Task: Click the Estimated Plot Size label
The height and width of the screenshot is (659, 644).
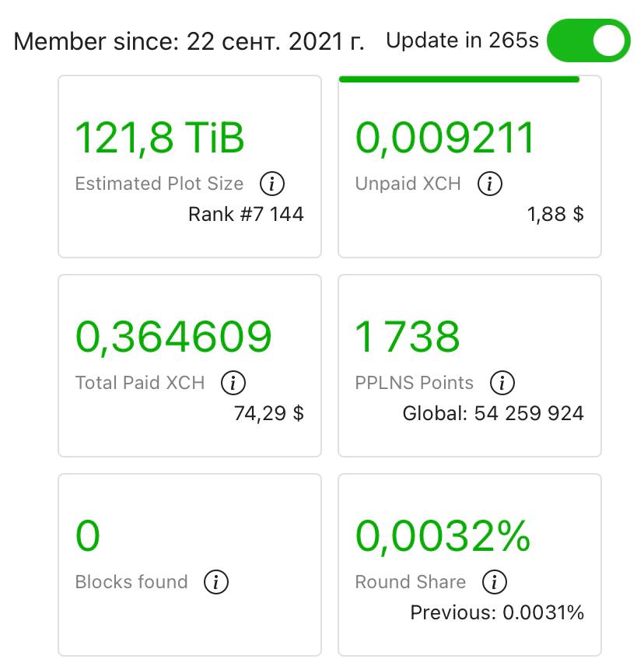Action: (159, 184)
